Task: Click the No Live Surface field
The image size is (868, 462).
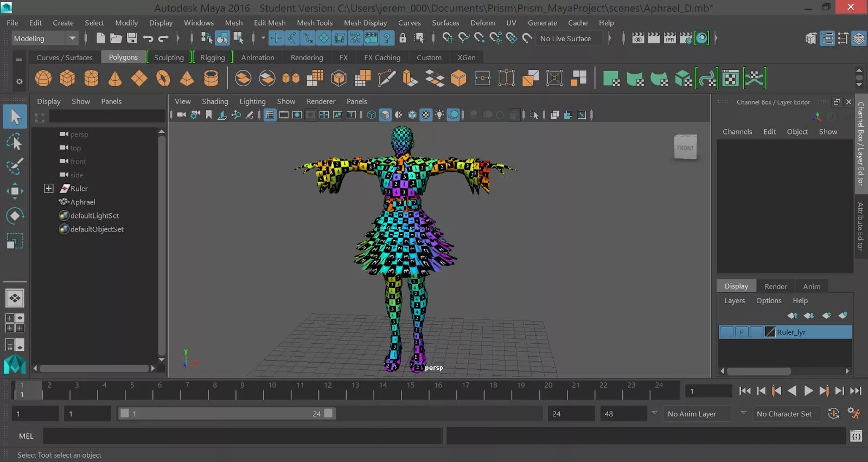Action: [x=570, y=39]
